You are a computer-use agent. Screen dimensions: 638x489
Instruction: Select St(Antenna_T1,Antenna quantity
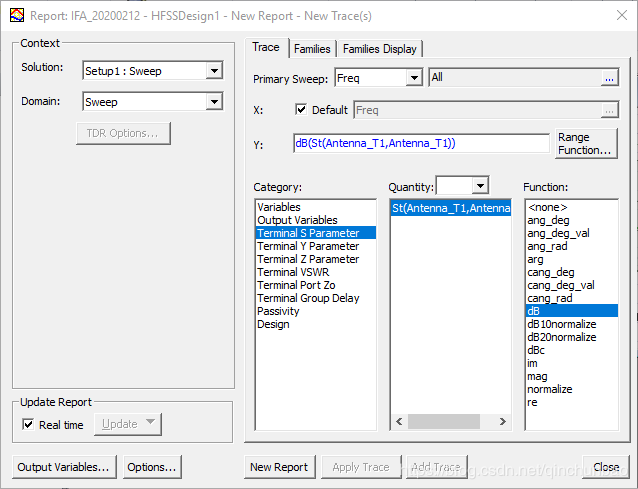click(451, 208)
